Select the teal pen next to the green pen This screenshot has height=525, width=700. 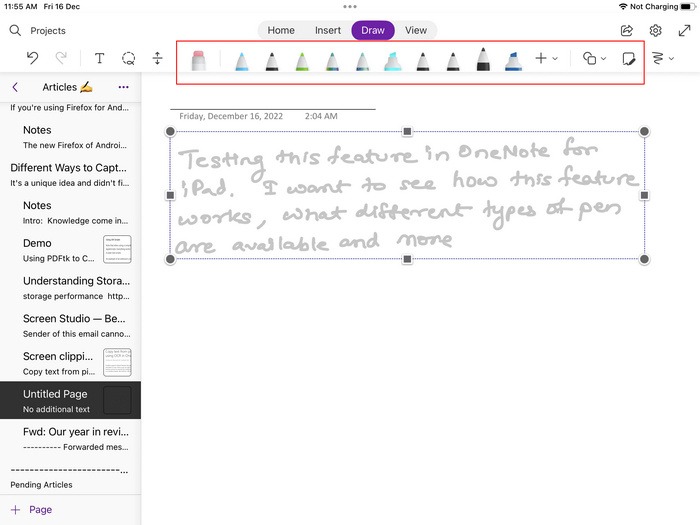tap(332, 61)
